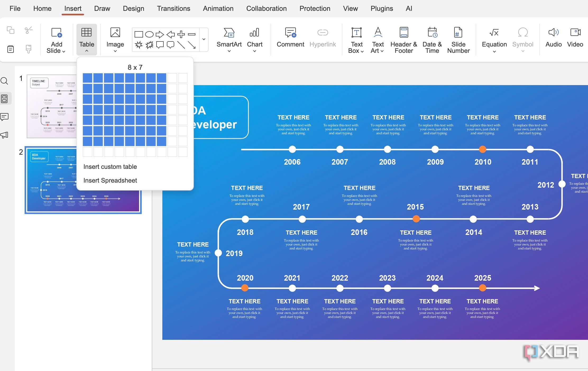Open the Transitions tab
The height and width of the screenshot is (371, 588).
[173, 8]
